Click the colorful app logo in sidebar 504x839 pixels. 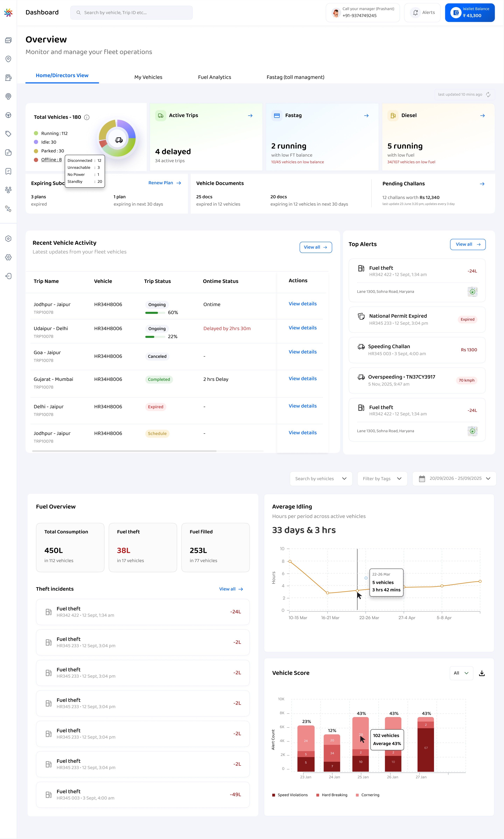pos(8,13)
